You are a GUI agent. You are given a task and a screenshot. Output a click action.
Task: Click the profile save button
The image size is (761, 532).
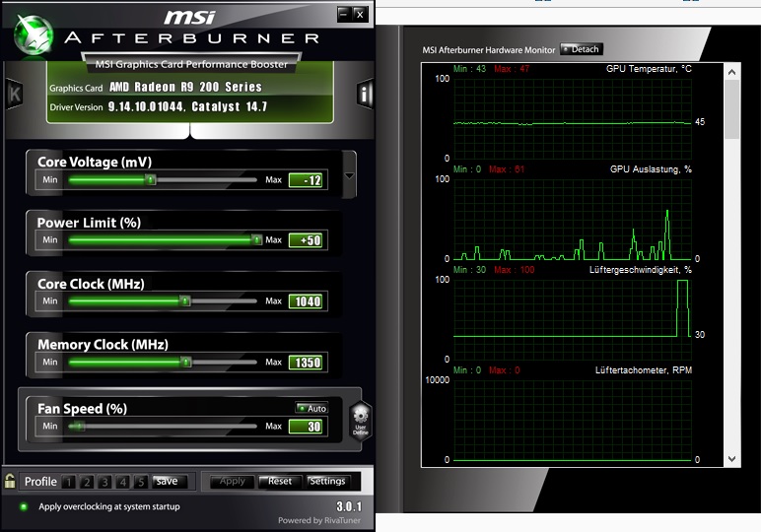point(169,481)
